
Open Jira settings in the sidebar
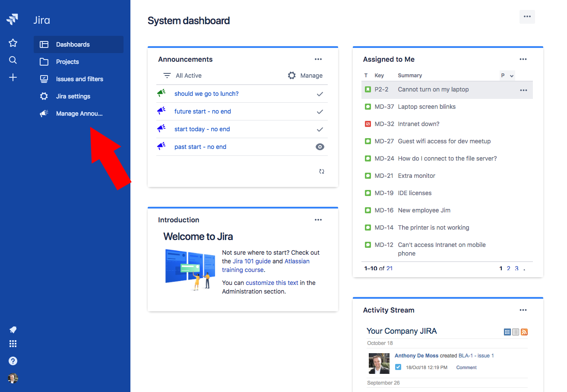pos(79,96)
